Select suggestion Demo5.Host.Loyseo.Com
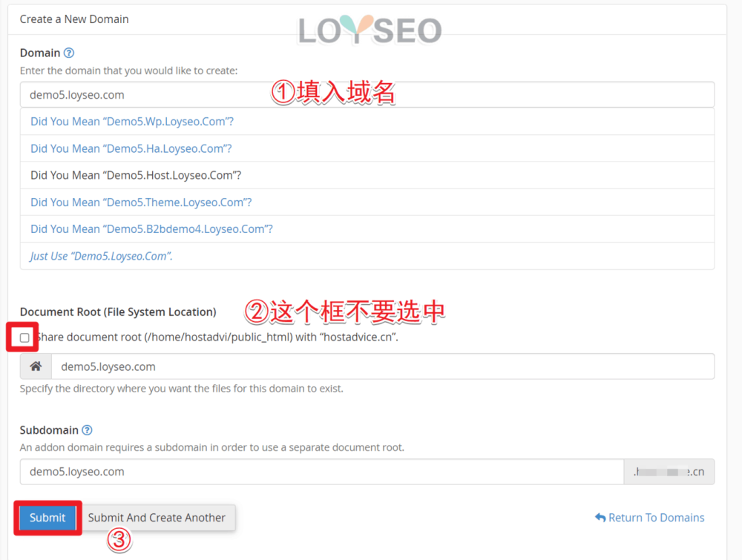This screenshot has width=742, height=560. (x=367, y=176)
